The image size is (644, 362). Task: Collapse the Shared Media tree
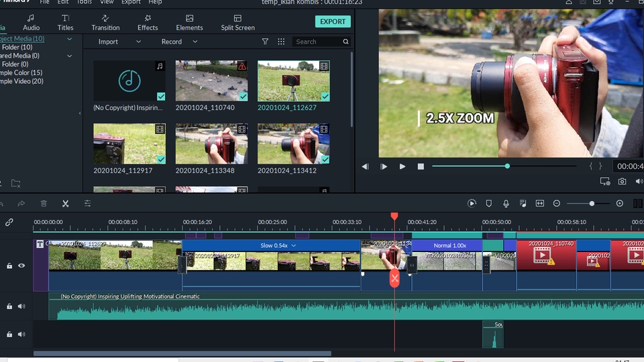coord(69,56)
